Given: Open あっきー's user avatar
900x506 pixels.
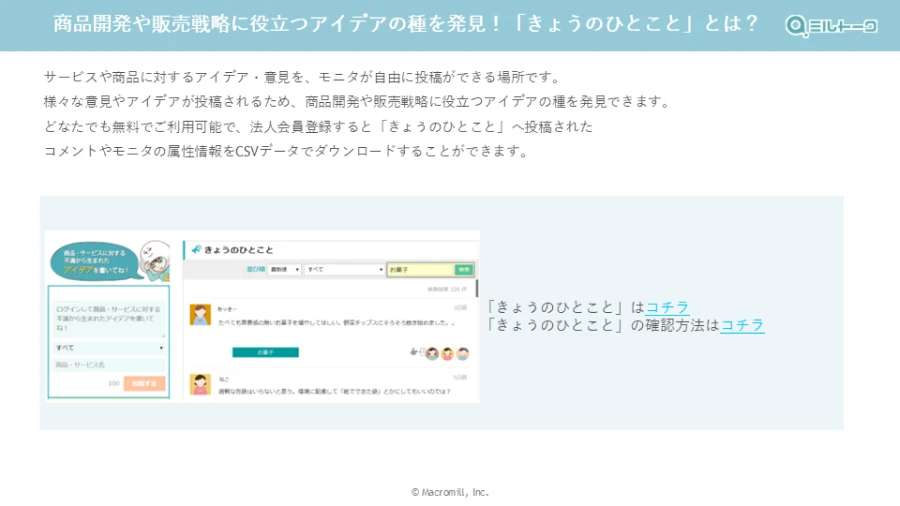Looking at the screenshot, I should 199,314.
